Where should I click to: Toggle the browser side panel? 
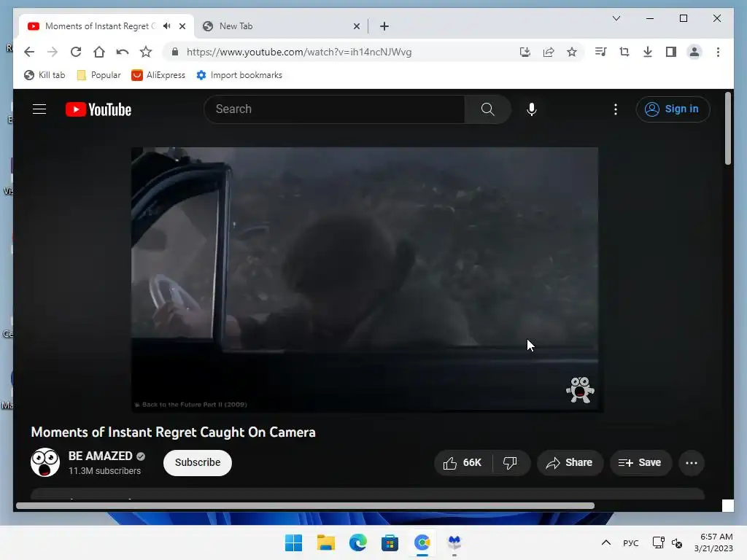[671, 52]
